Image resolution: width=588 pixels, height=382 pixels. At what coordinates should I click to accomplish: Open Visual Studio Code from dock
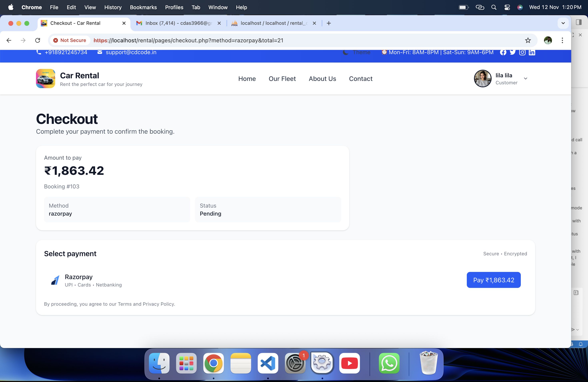[x=268, y=363]
